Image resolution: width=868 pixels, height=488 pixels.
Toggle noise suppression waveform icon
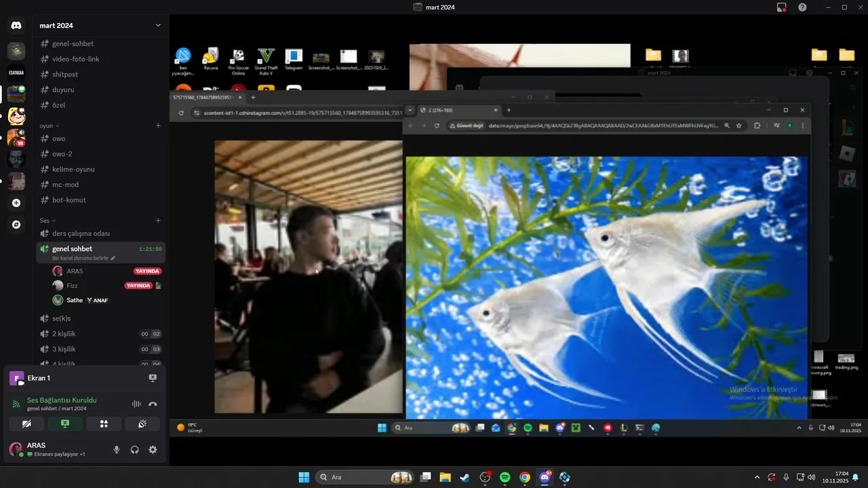[136, 404]
